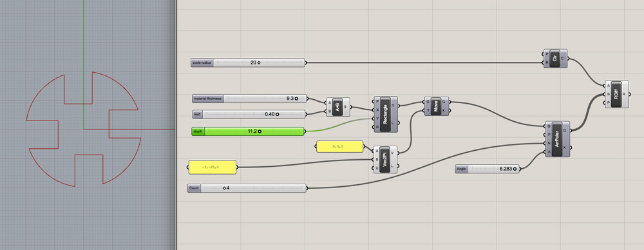Click the green depth slider grip at 11.2
Screen dimensions: 644x250
click(x=259, y=131)
